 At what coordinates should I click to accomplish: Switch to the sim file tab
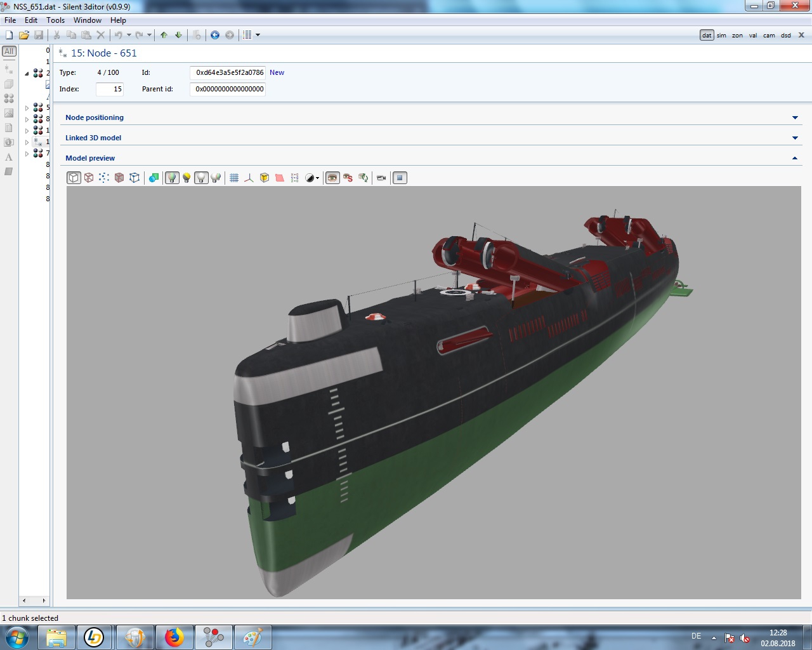point(721,36)
